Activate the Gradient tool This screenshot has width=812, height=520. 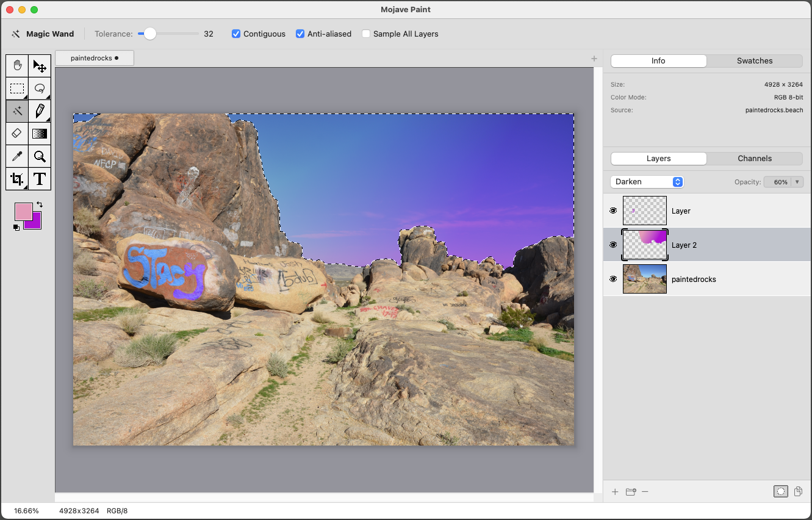40,133
